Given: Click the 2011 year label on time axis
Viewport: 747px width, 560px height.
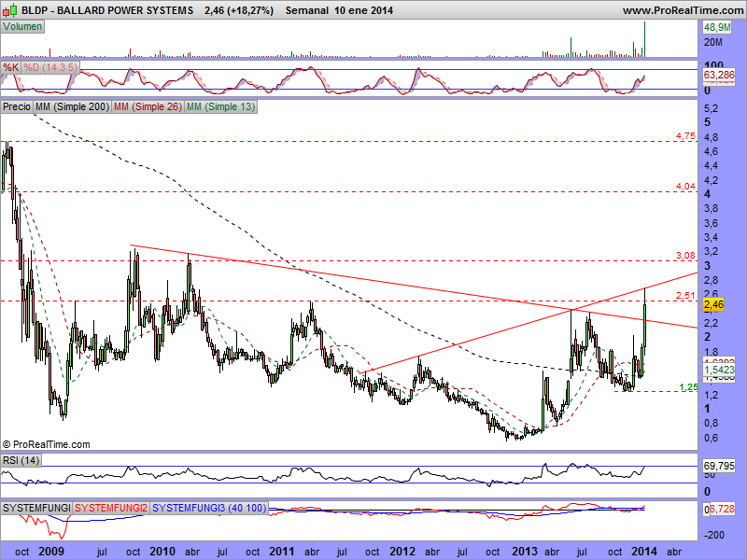Looking at the screenshot, I should tap(281, 552).
